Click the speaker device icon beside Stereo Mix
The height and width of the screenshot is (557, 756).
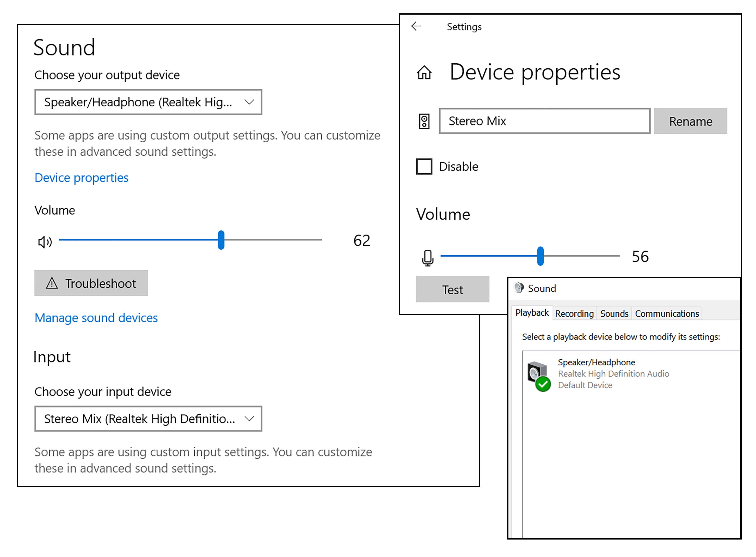point(424,121)
